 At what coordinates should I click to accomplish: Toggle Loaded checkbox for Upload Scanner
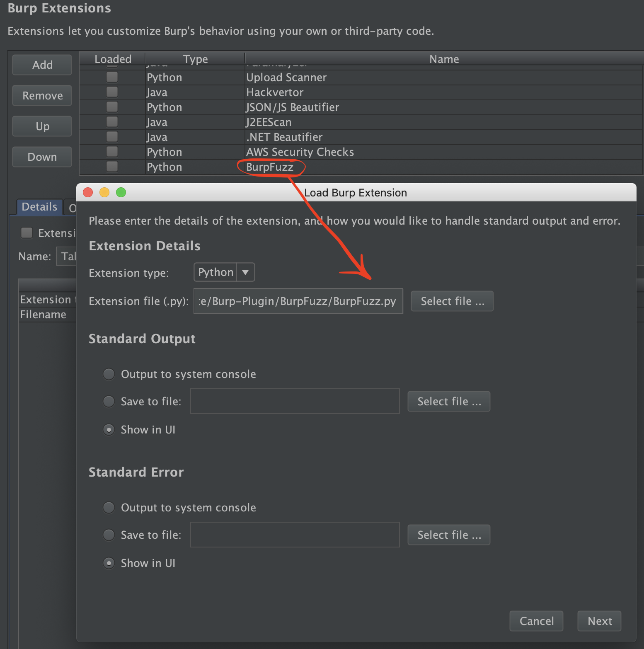point(112,77)
